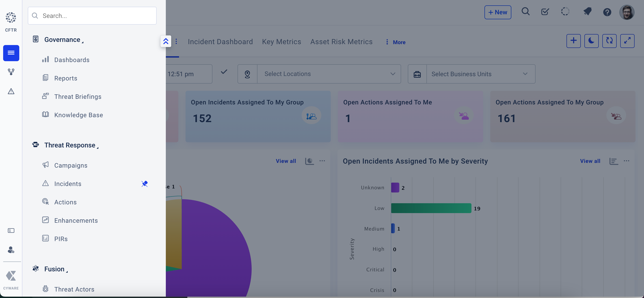Switch severity widget to bar chart view

[x=614, y=161]
